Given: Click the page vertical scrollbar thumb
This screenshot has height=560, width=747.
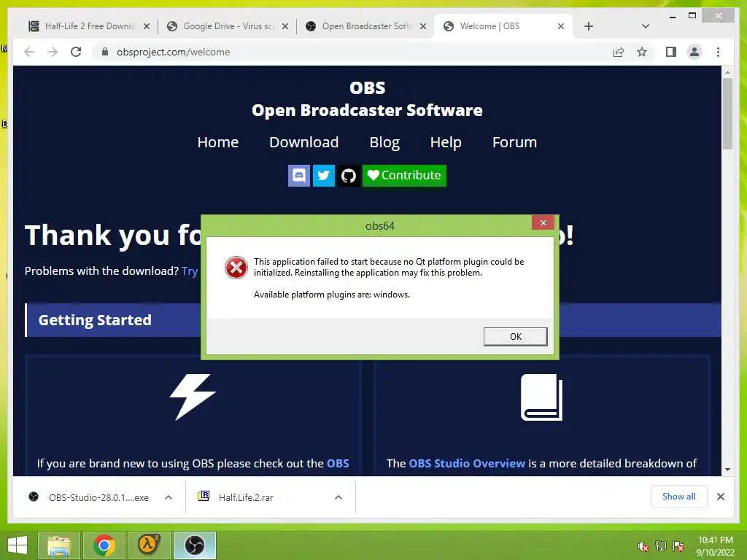Looking at the screenshot, I should coord(727,114).
